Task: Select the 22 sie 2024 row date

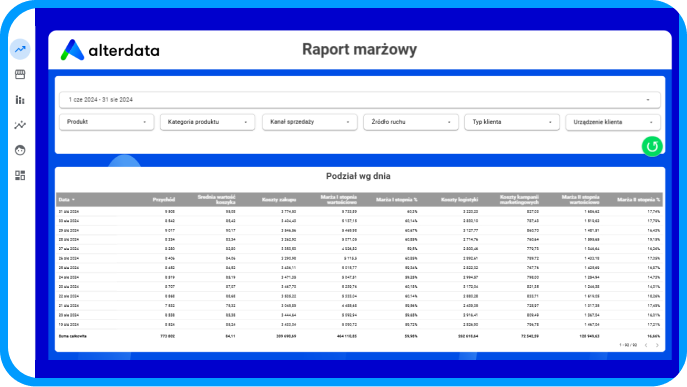Action: tap(69, 296)
